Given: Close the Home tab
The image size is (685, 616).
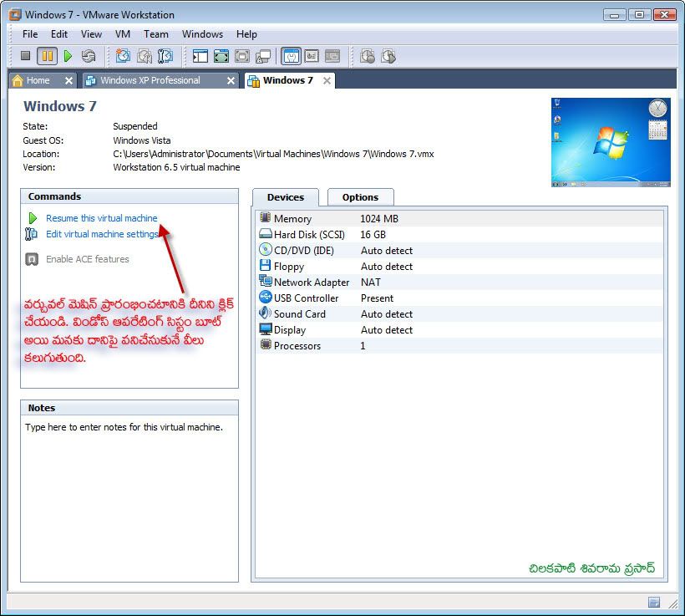Looking at the screenshot, I should point(68,80).
